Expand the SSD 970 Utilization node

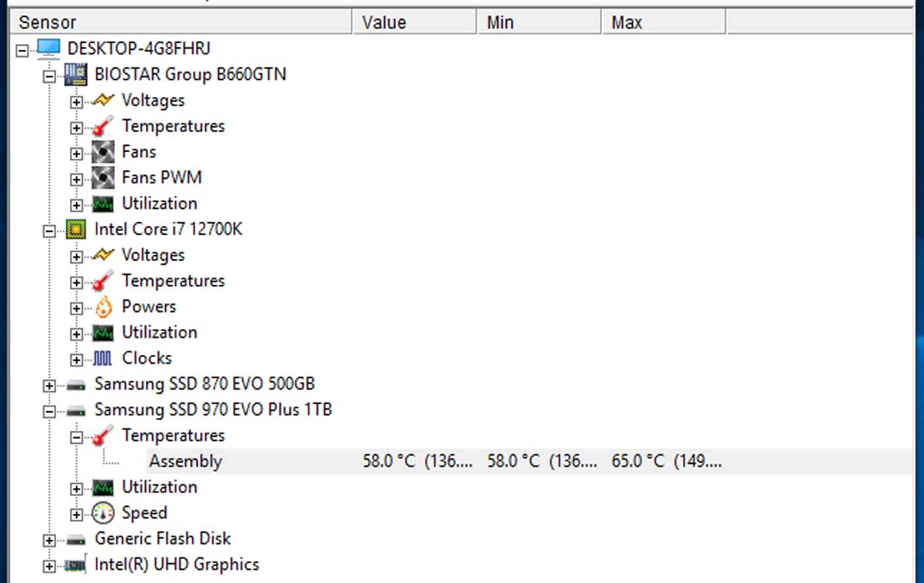point(76,489)
